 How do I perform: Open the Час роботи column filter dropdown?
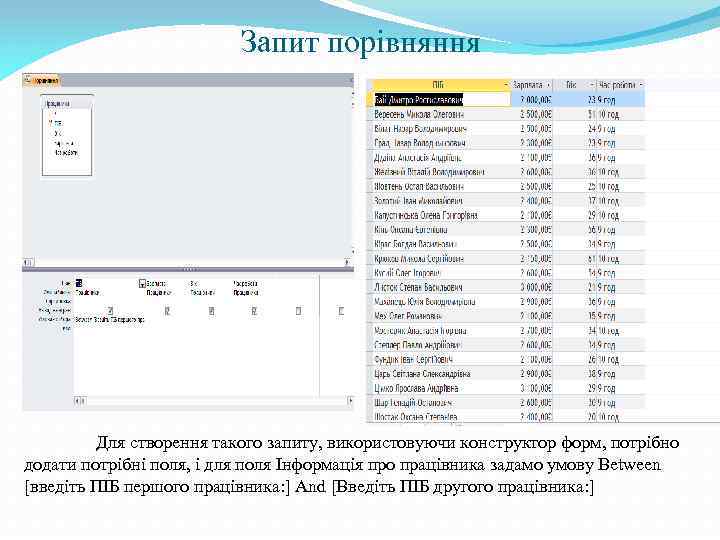[641, 85]
